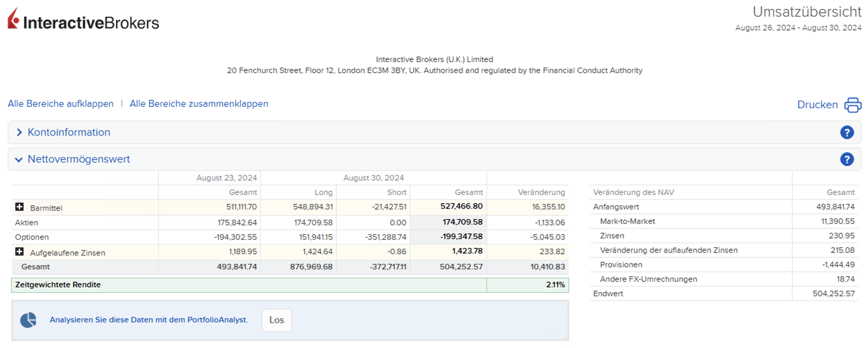The height and width of the screenshot is (348, 868).
Task: Collapse the Nettovermögenswert section chevron
Action: 19,160
